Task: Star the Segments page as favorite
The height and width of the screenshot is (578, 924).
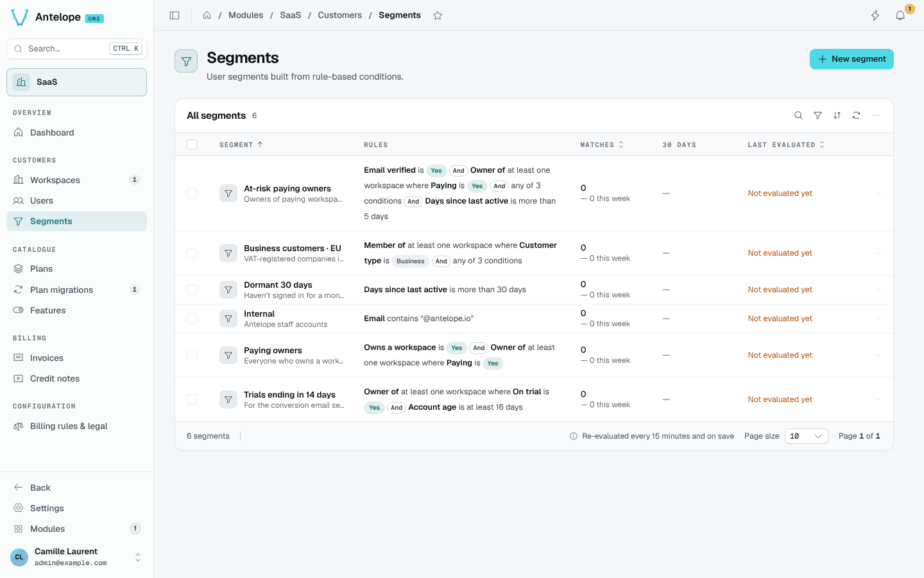Action: [x=438, y=15]
